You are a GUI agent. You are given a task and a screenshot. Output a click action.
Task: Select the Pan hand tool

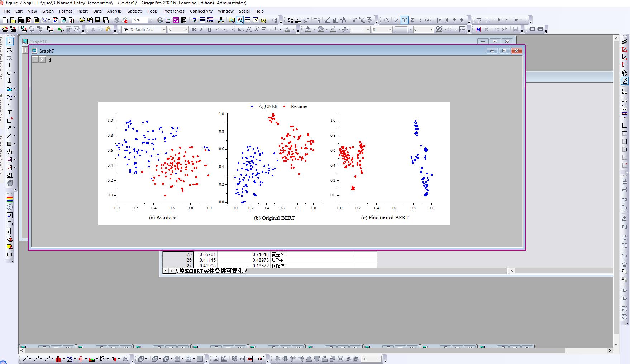pos(10,152)
